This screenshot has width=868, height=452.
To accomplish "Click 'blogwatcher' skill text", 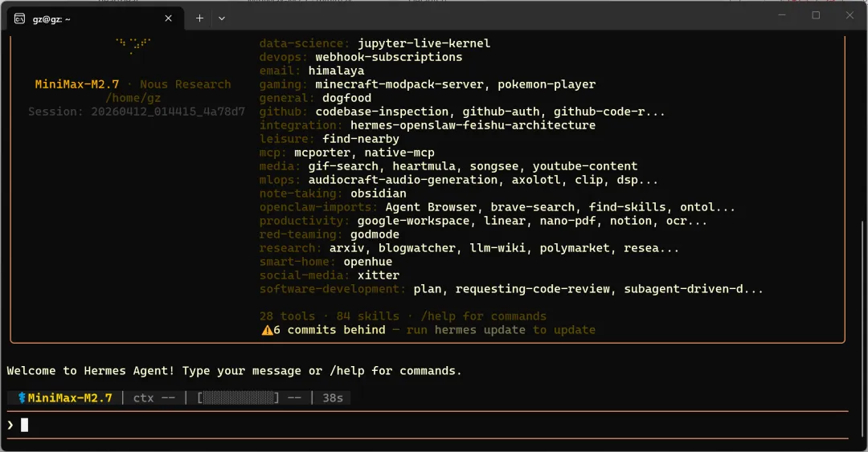I will (417, 248).
